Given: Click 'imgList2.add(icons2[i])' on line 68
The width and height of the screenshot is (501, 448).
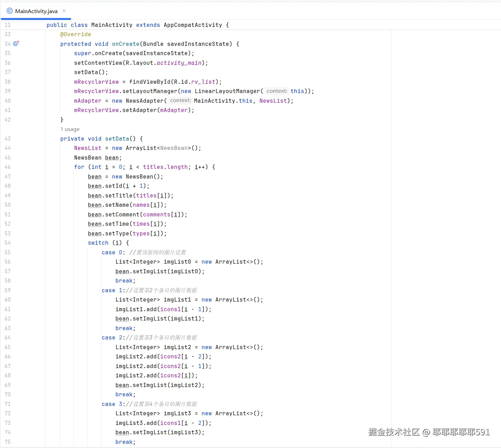Looking at the screenshot, I should click(x=156, y=375).
